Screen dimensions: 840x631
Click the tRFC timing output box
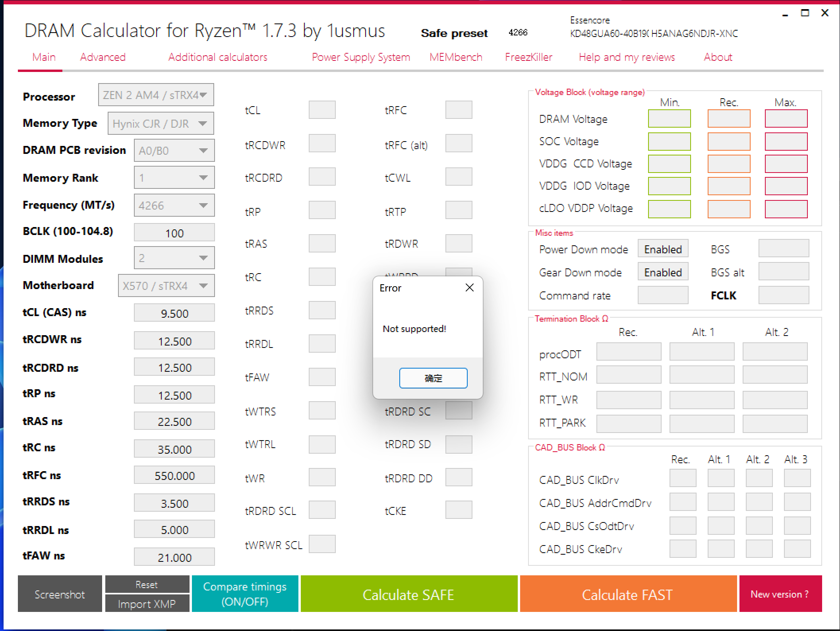[x=459, y=110]
